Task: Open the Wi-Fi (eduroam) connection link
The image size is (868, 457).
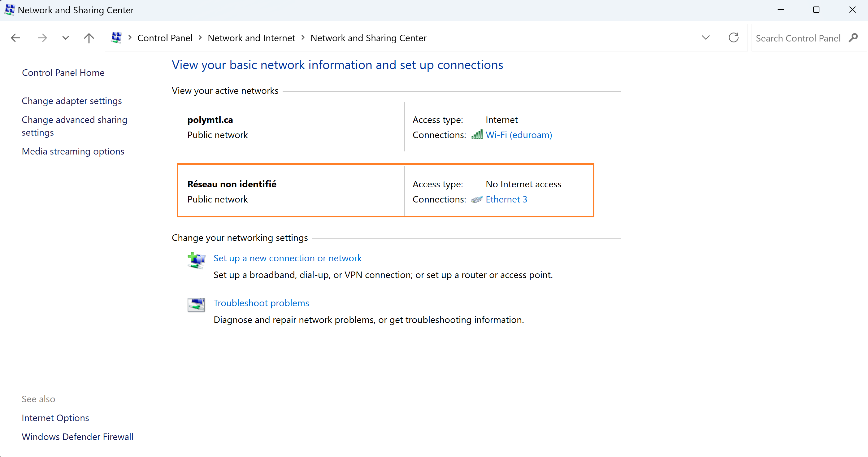Action: pyautogui.click(x=519, y=135)
